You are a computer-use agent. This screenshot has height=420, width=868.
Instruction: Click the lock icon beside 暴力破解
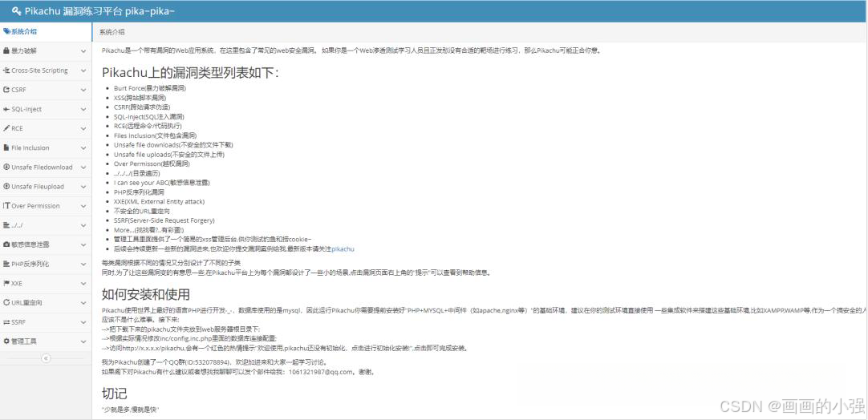(x=6, y=51)
